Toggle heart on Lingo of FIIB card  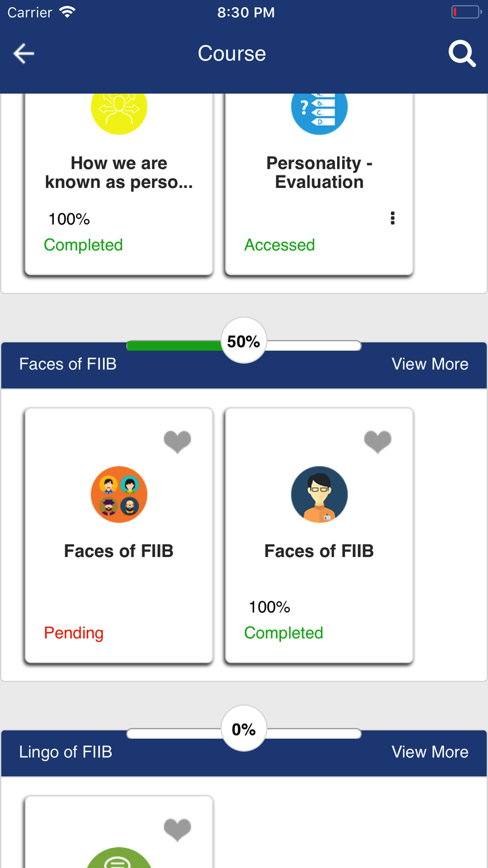[177, 830]
